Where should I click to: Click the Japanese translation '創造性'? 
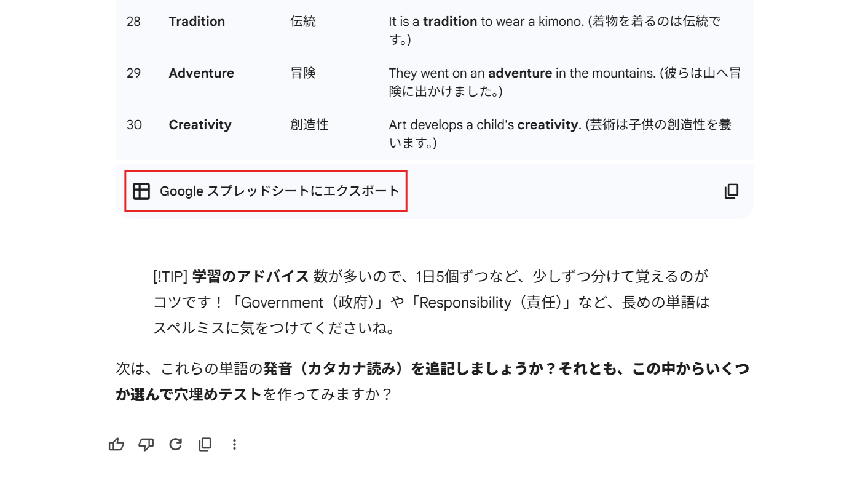309,125
